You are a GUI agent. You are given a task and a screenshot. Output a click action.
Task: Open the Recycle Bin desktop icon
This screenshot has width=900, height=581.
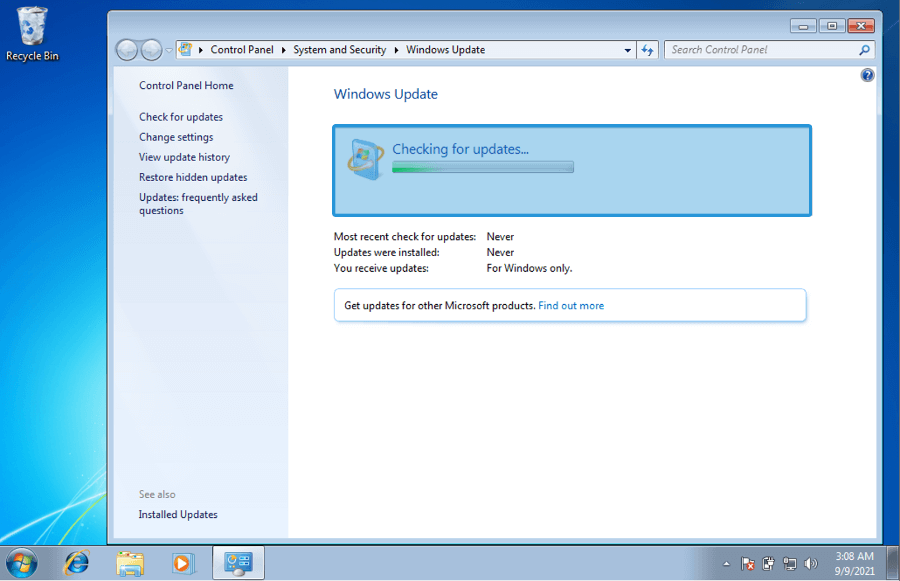[x=32, y=33]
